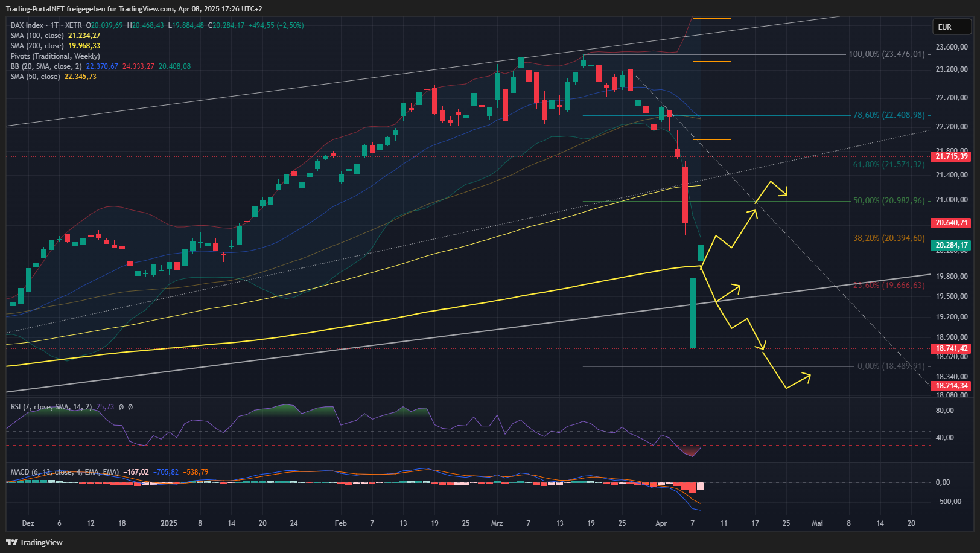Click the 17 date label on time axis
Image resolution: width=980 pixels, height=553 pixels.
point(755,523)
